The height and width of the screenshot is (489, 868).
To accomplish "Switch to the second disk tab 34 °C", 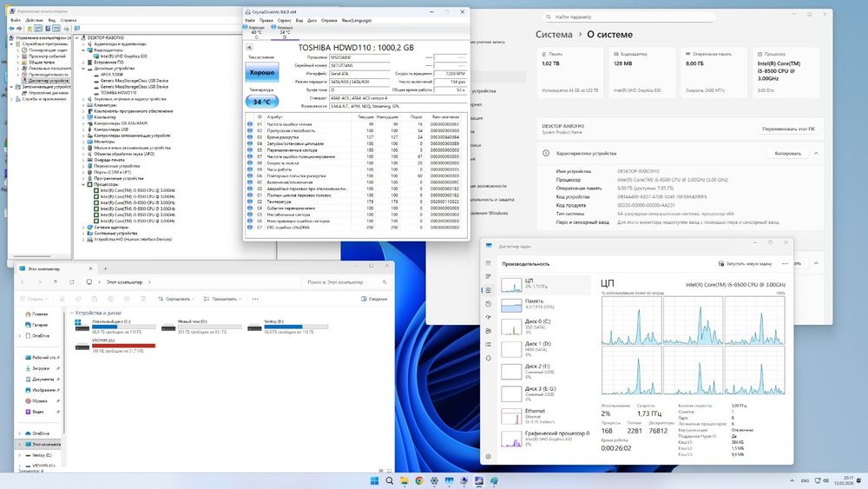I will tap(285, 30).
